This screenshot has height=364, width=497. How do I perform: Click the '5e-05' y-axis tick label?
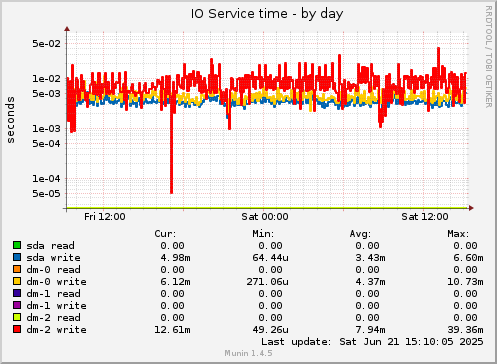[47, 194]
